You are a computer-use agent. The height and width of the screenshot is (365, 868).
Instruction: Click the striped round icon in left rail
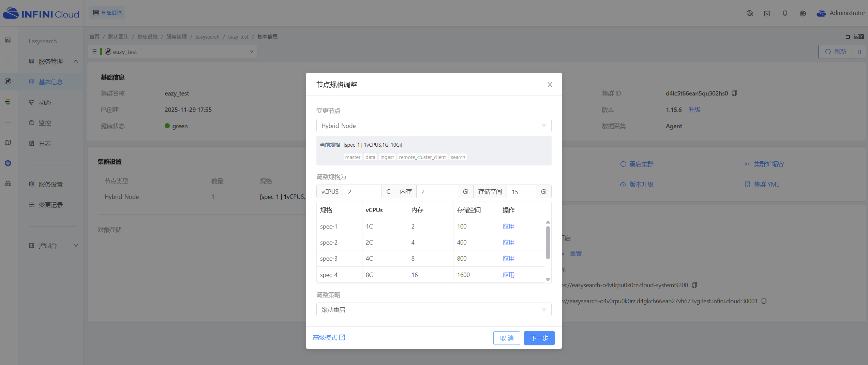(8, 102)
